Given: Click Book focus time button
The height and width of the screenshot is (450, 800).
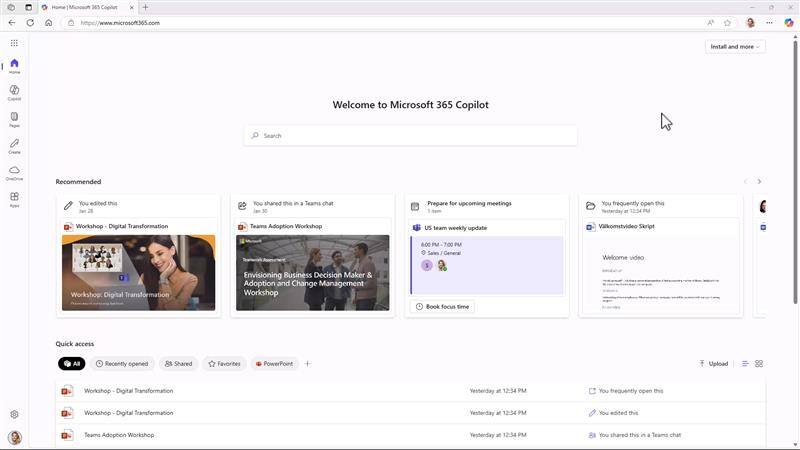Looking at the screenshot, I should pyautogui.click(x=442, y=306).
